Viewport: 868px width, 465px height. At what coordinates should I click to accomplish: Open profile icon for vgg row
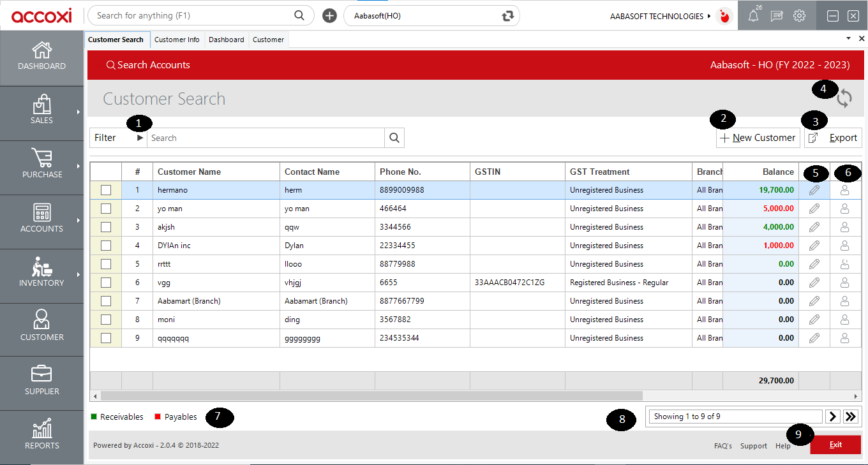(845, 283)
